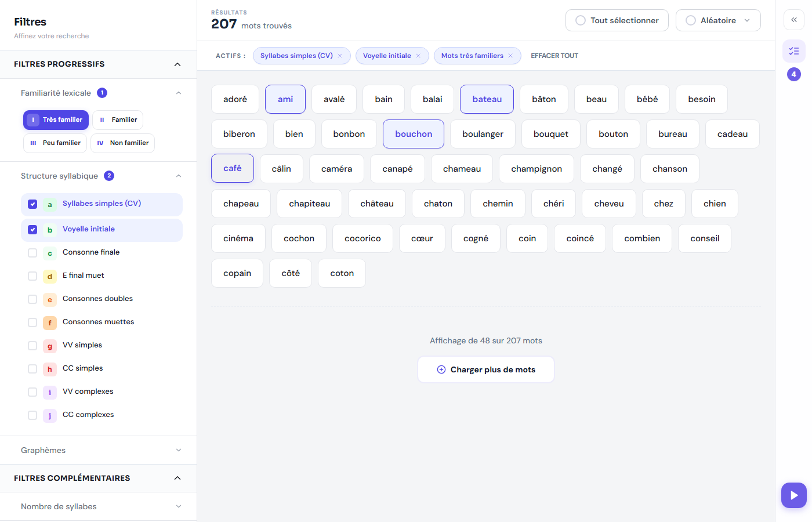Remove the Syllabes simples (CV) active filter
The height and width of the screenshot is (522, 812).
(340, 56)
